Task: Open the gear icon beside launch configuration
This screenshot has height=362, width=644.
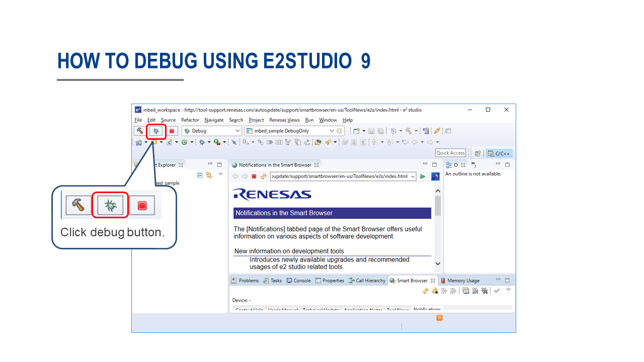Action: pyautogui.click(x=340, y=131)
